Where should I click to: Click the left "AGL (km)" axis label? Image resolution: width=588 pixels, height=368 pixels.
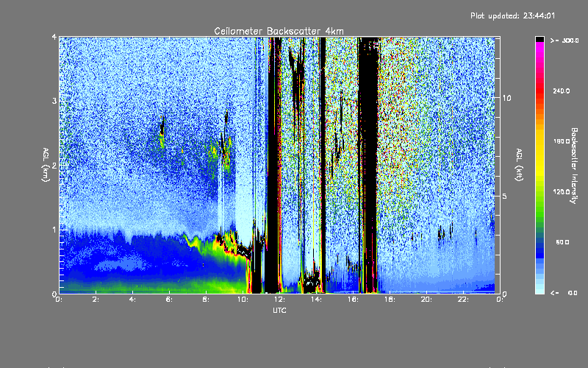[46, 165]
